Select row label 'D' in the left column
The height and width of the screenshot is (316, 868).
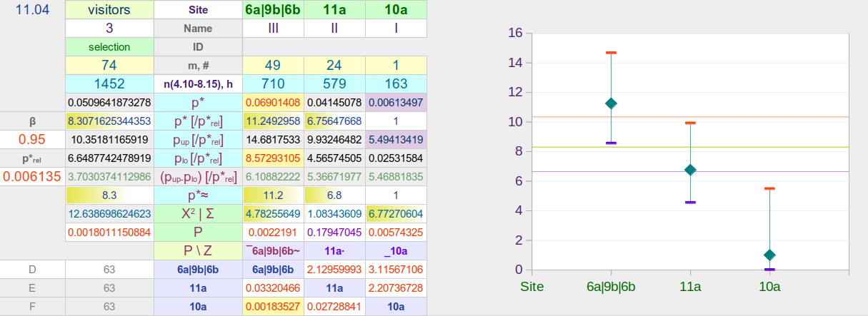[32, 269]
